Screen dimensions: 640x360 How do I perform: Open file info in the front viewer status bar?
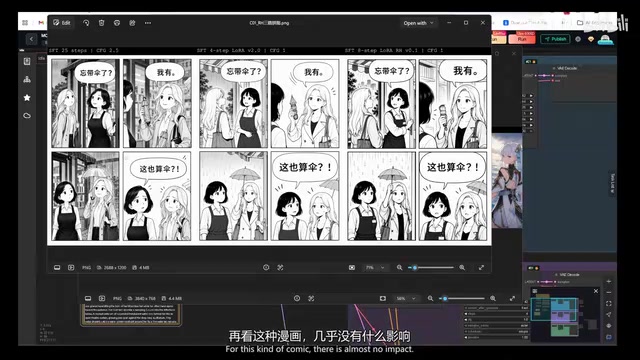pyautogui.click(x=266, y=267)
